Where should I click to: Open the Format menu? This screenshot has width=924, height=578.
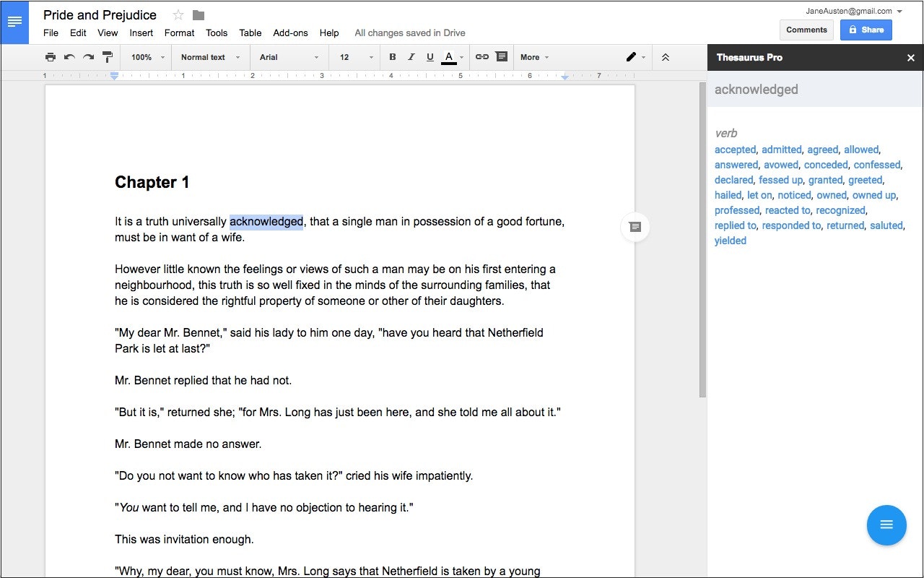coord(179,33)
